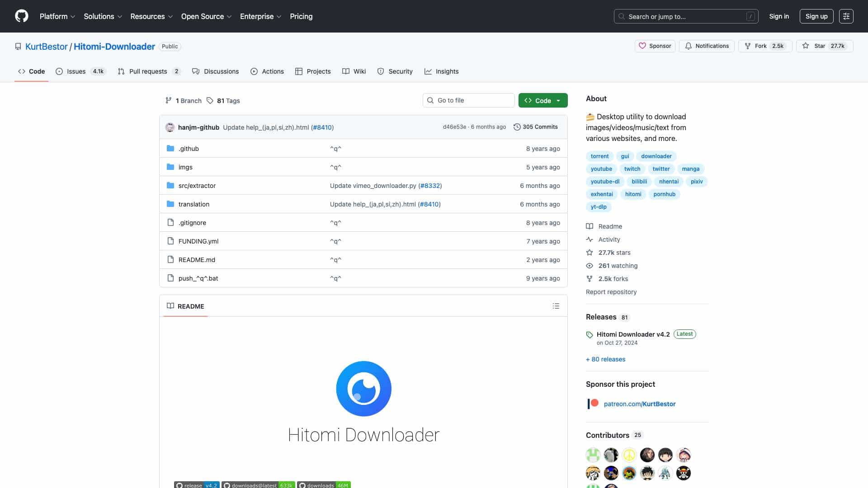The width and height of the screenshot is (868, 488).
Task: Click the Fork icon button
Action: click(747, 46)
